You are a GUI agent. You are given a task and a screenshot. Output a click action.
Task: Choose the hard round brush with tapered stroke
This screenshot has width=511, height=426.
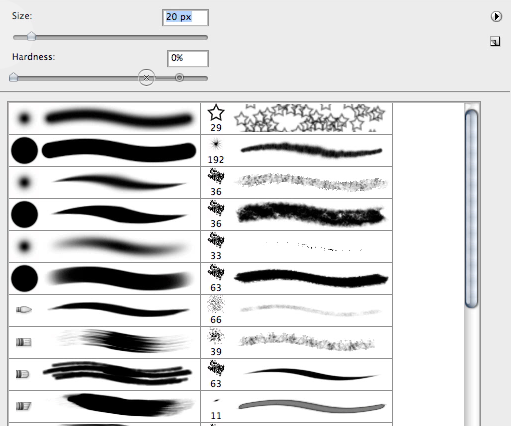tap(104, 215)
